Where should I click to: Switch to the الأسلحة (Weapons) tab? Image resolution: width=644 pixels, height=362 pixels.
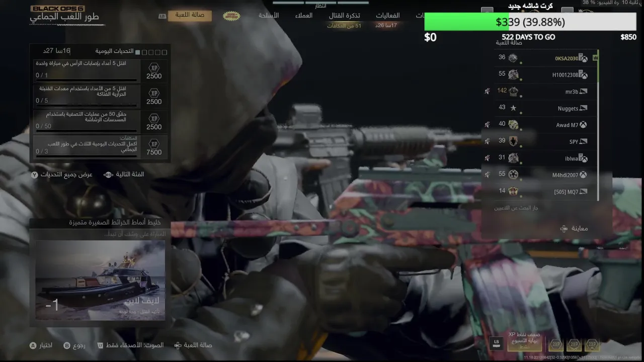[269, 16]
